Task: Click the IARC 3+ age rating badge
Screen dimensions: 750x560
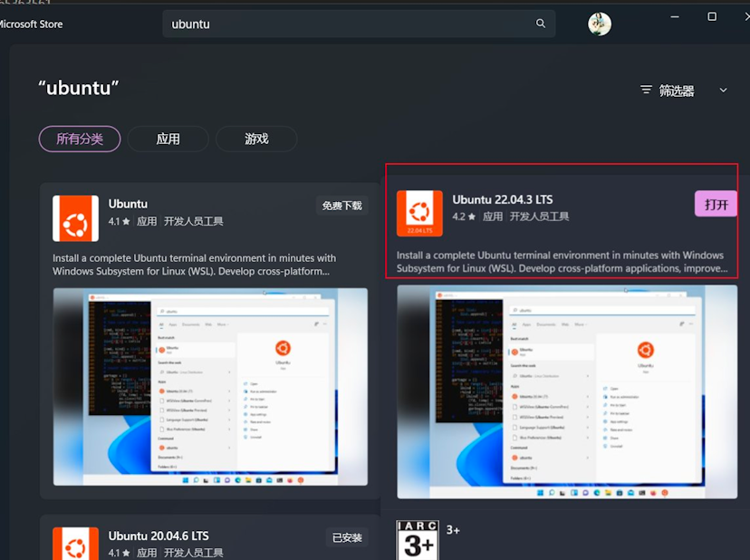Action: 417,539
